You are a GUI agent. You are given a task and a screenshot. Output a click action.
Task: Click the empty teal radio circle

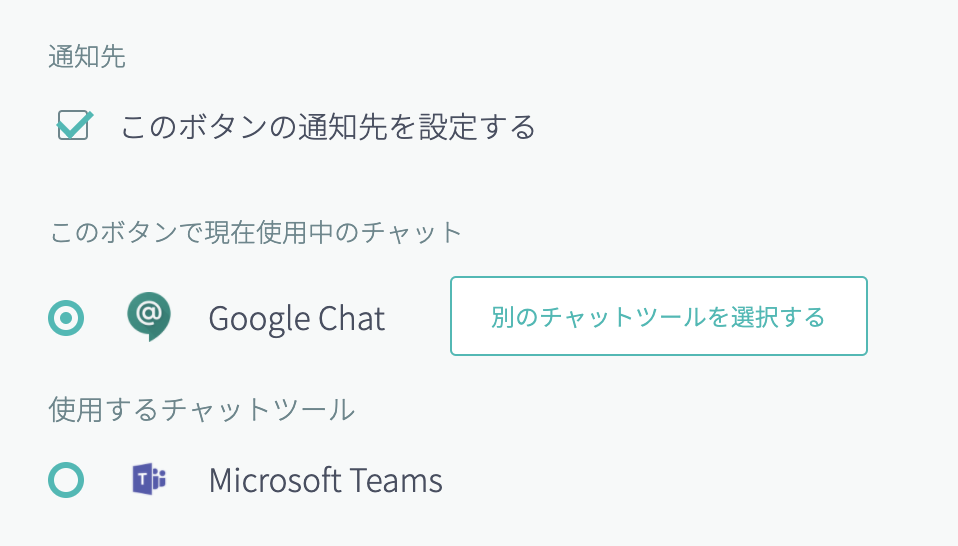coord(66,480)
